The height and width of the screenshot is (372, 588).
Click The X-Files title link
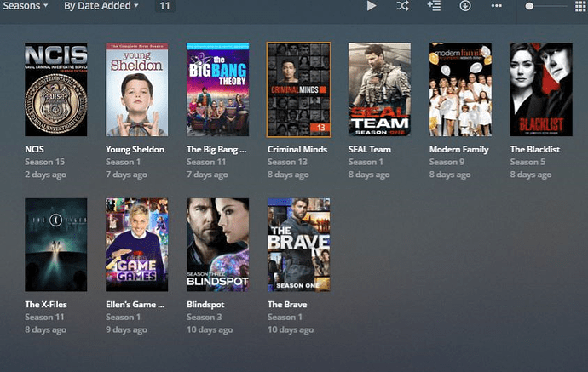46,304
